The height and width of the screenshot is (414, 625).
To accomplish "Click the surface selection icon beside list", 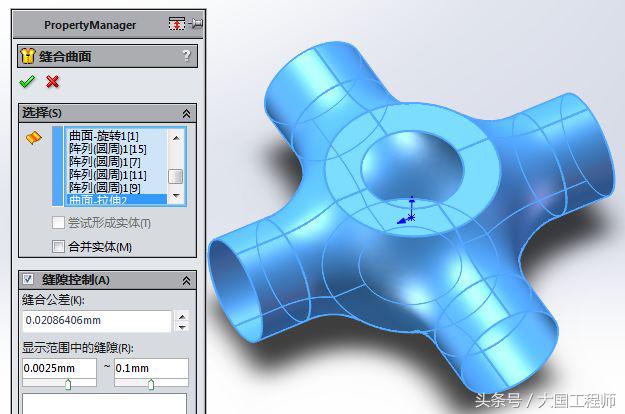I will pyautogui.click(x=34, y=138).
